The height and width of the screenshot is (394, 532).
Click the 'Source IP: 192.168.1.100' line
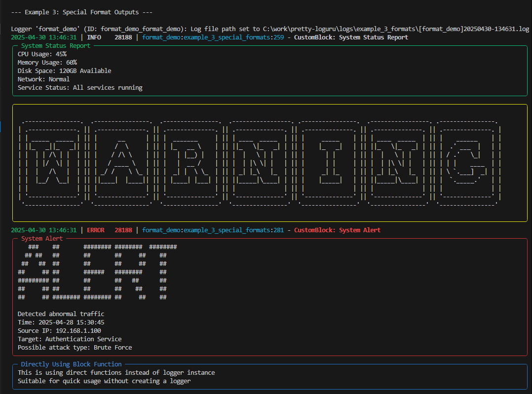click(x=59, y=330)
